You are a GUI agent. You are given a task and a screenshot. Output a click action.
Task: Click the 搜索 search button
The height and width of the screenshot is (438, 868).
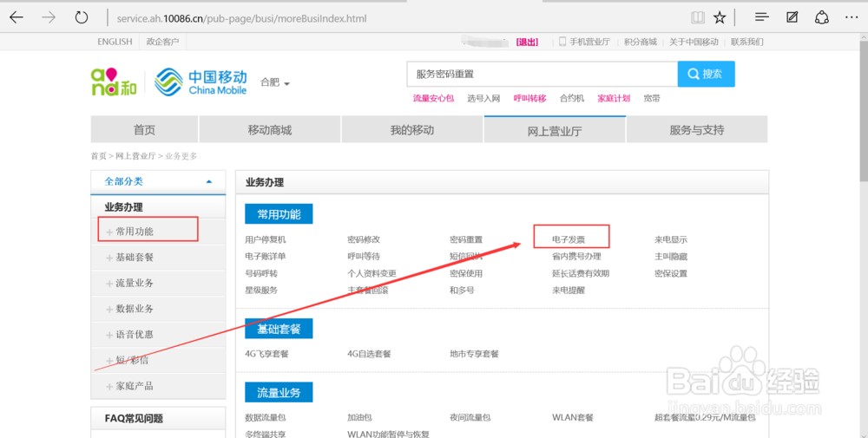[706, 74]
